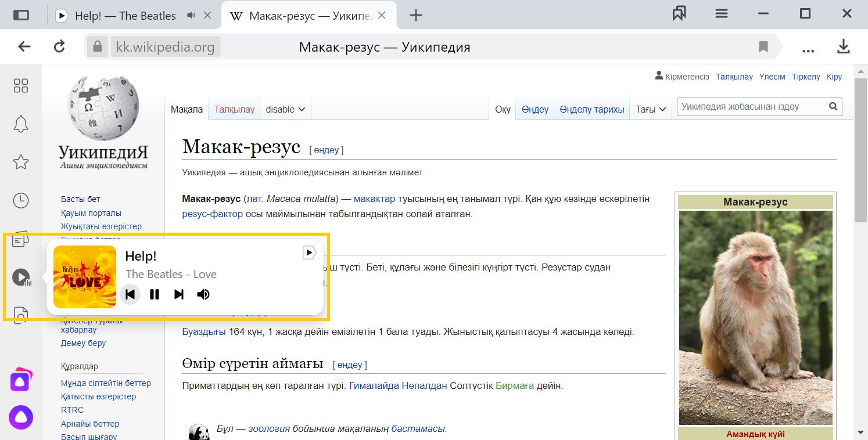
Task: Open sidebar favorites star
Action: 21,162
